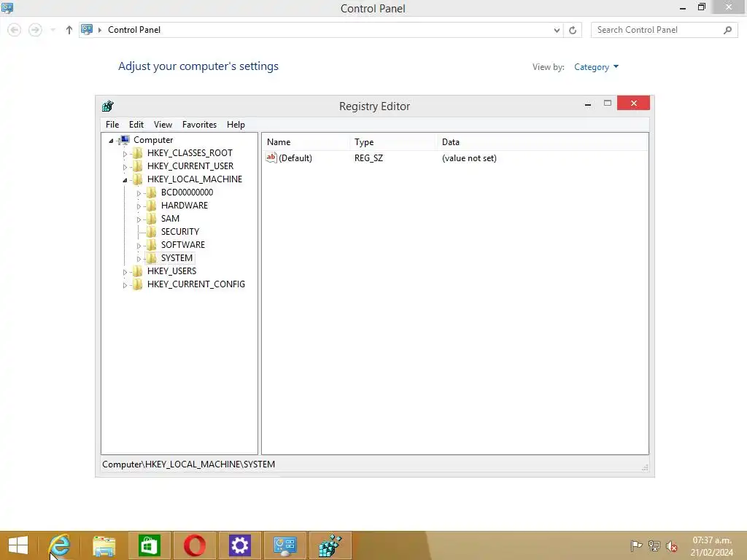Viewport: 747px width, 560px height.
Task: Click the Registry Editor title bar icon
Action: click(x=108, y=106)
